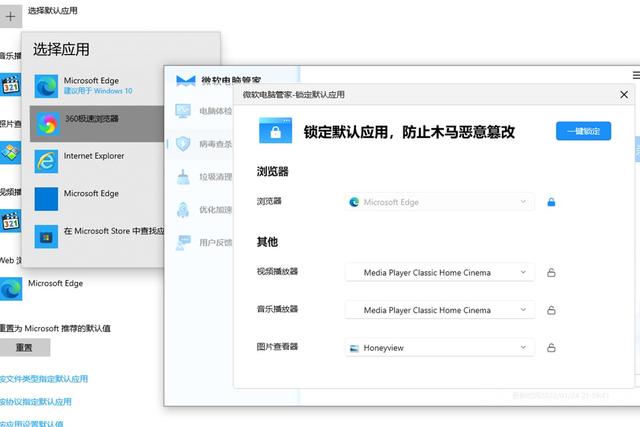The width and height of the screenshot is (640, 427).
Task: Open the 在 Microsoft Store 中查找应用 entry
Action: (97, 236)
